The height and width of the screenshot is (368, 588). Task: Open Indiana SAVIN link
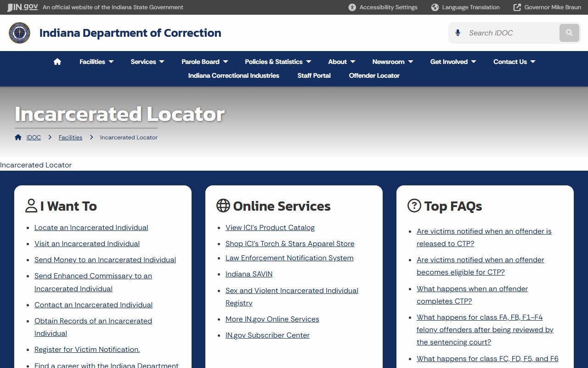249,274
